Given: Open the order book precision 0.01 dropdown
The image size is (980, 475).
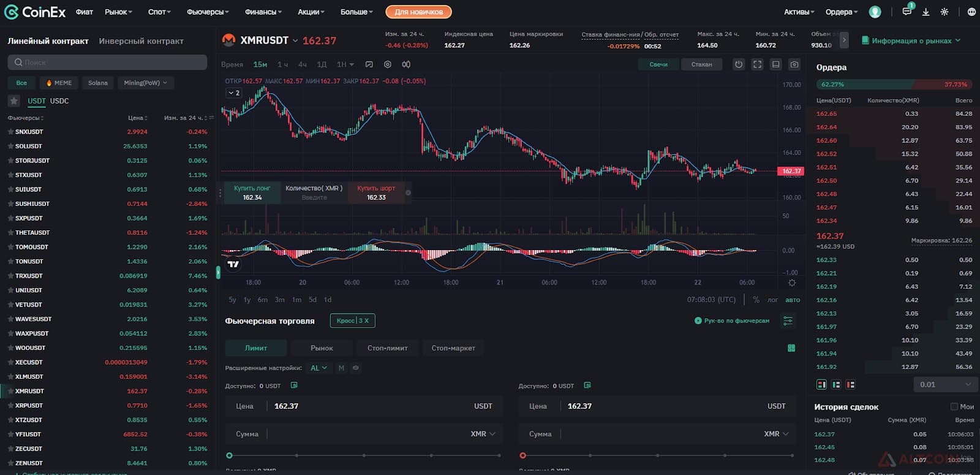Looking at the screenshot, I should (945, 384).
